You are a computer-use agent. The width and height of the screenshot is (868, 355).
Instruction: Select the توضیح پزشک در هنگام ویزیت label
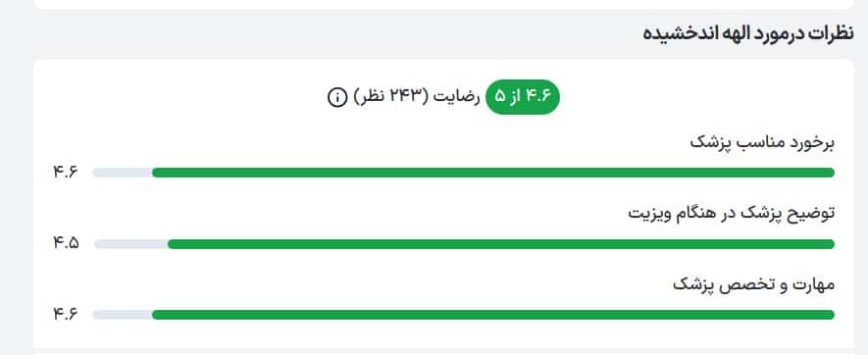732,214
